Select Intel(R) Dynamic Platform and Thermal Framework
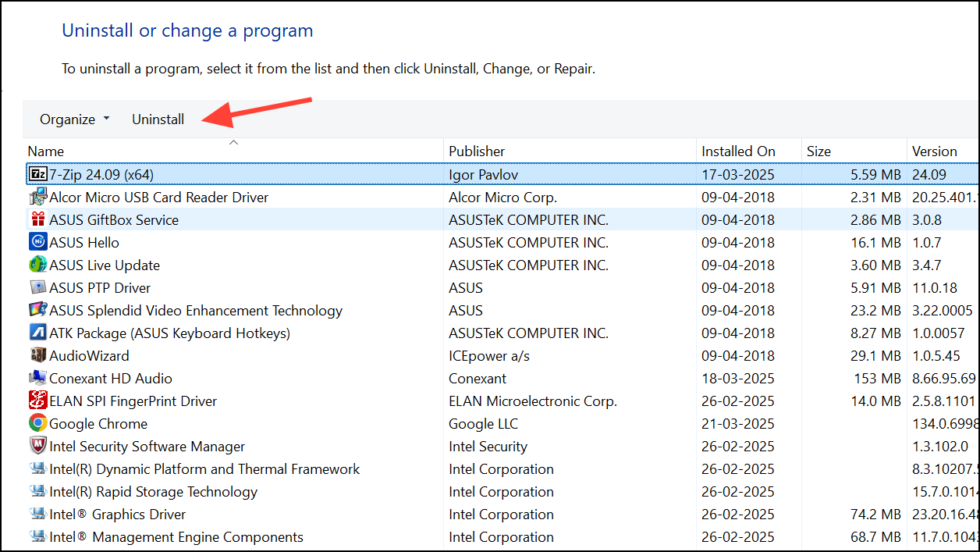The height and width of the screenshot is (552, 980). coord(502,468)
